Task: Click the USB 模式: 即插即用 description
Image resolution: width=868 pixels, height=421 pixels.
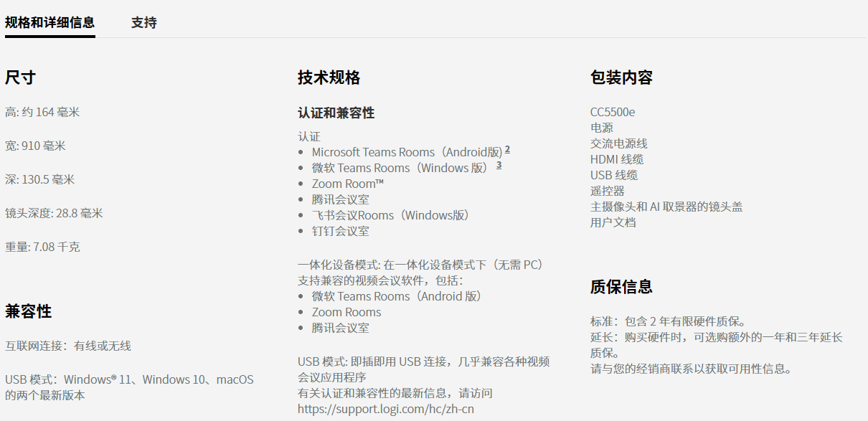Action: tap(424, 369)
